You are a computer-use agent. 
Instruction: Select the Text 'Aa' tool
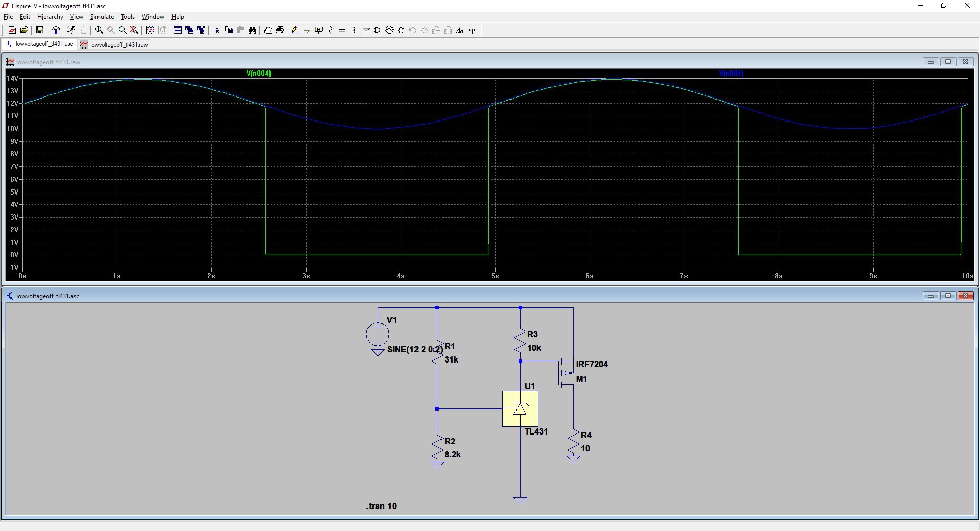tap(460, 30)
